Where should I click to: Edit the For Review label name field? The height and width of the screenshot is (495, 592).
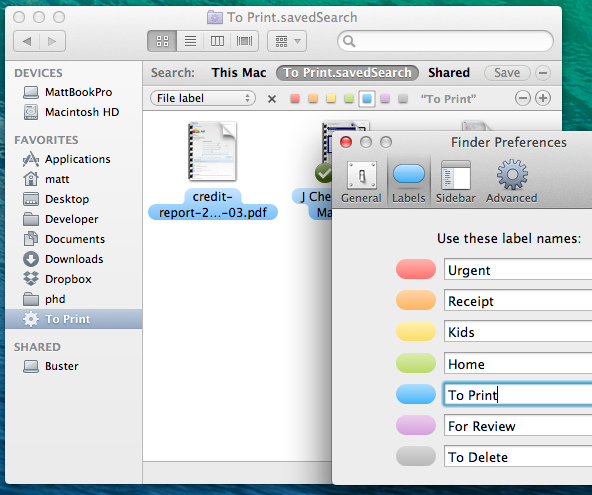point(518,426)
